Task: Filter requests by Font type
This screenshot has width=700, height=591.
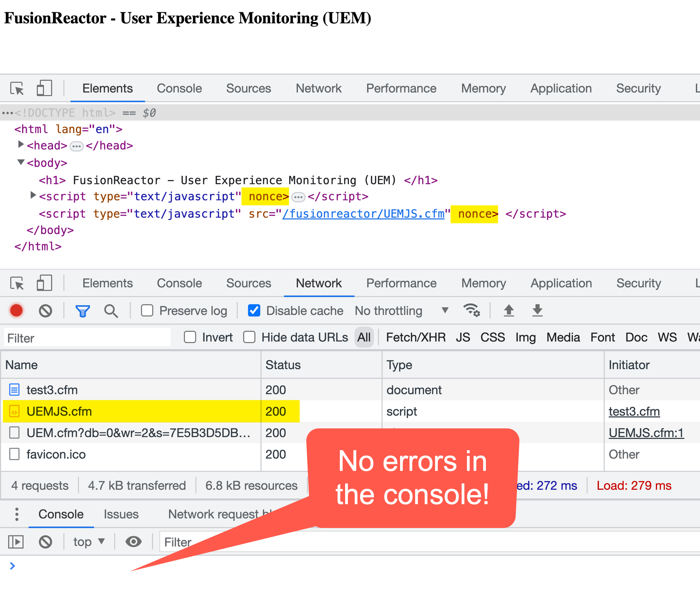Action: (602, 337)
